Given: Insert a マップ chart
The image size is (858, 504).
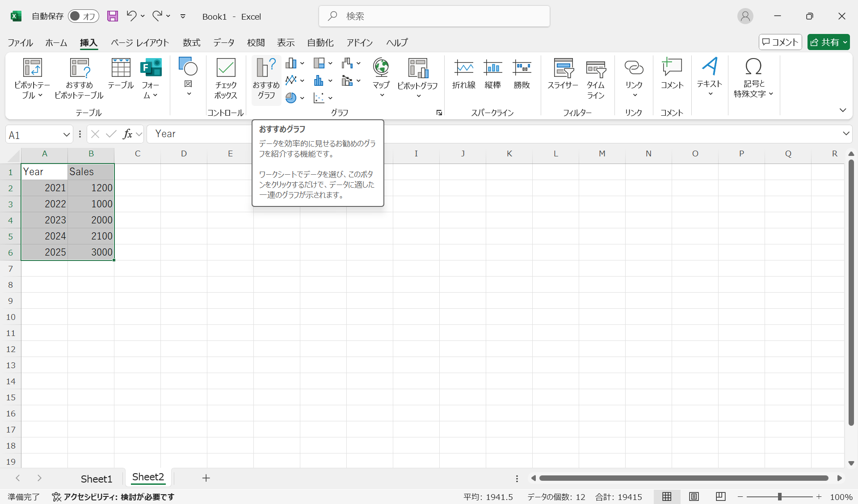Looking at the screenshot, I should 381,74.
